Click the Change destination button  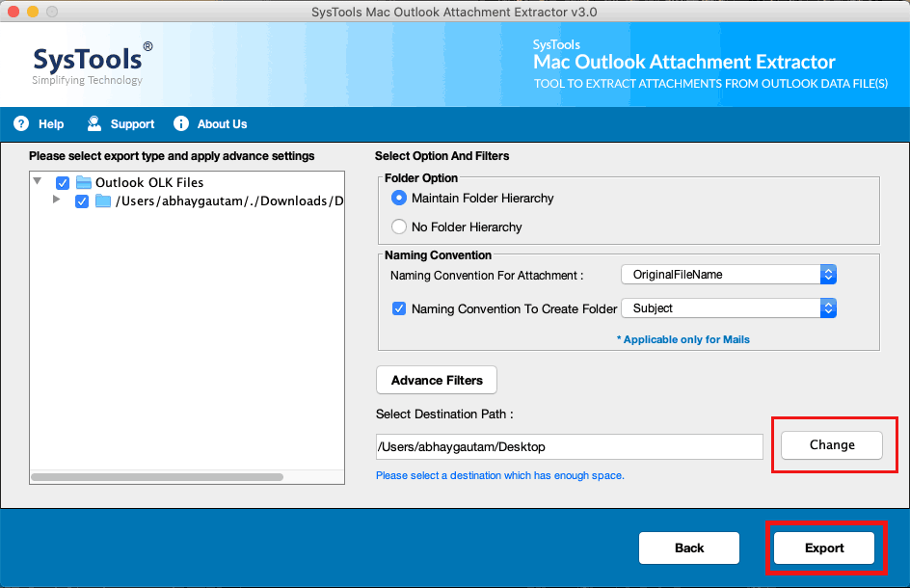coord(832,444)
